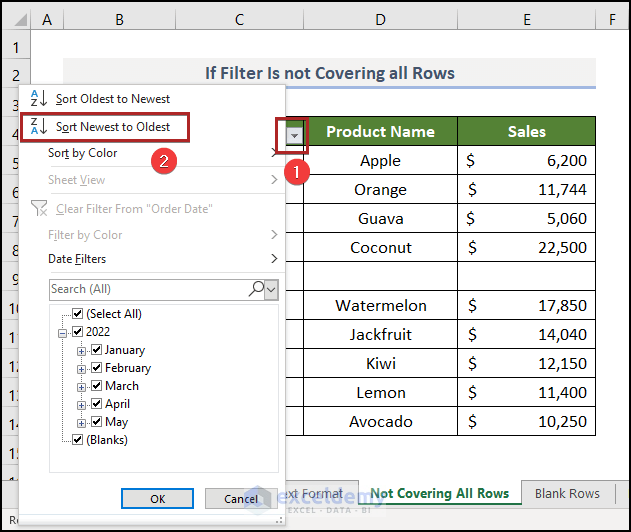Select the Not Covering All Rows sheet tab
Viewport: 631px width, 532px height.
click(x=439, y=493)
